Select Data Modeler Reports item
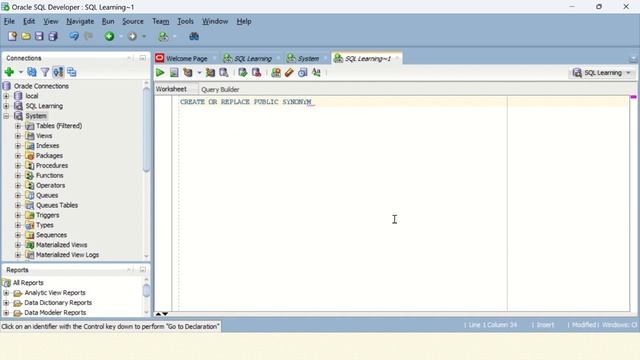Viewport: 640px width, 360px height. pos(55,313)
